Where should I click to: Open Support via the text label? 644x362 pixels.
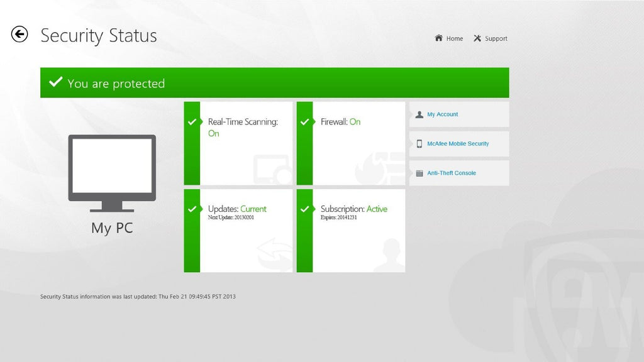(496, 39)
